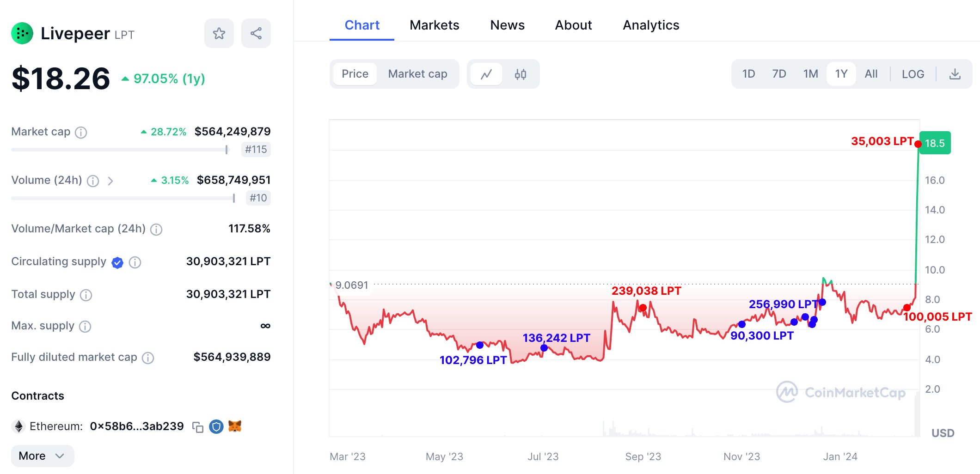Open the Markets tab
The height and width of the screenshot is (474, 980).
pos(435,25)
